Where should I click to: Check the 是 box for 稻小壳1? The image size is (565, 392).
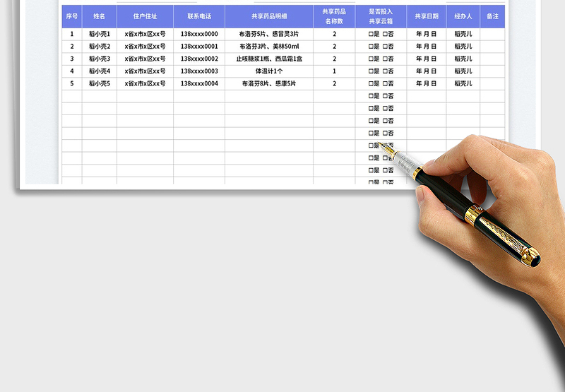tap(371, 34)
